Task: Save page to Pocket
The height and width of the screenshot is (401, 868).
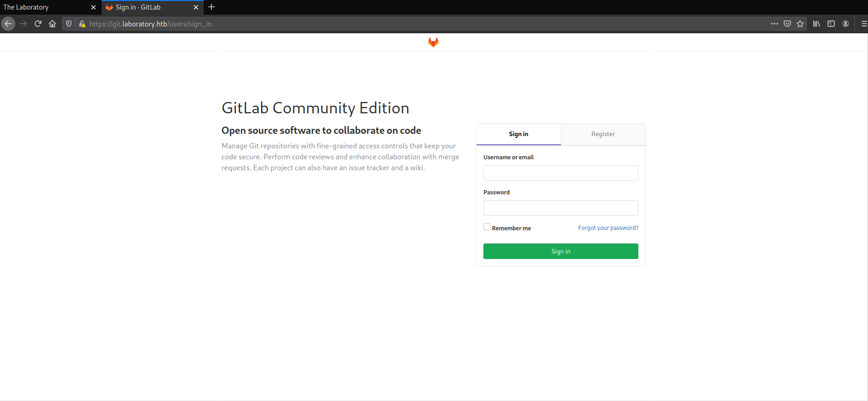Action: [x=787, y=24]
